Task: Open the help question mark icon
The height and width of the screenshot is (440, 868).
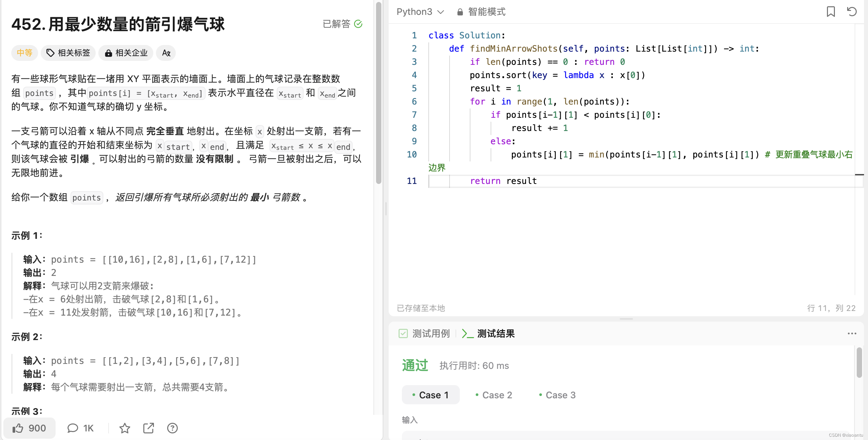Action: [x=172, y=428]
